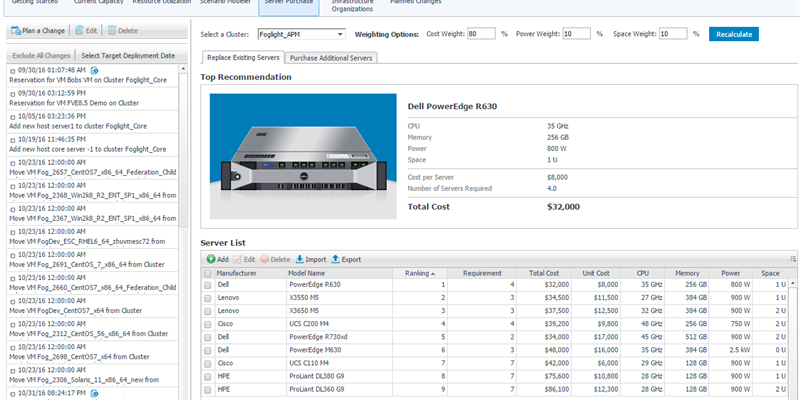Switch to Replace Existing Servers tab
Image resolution: width=800 pixels, height=400 pixels.
(x=243, y=58)
